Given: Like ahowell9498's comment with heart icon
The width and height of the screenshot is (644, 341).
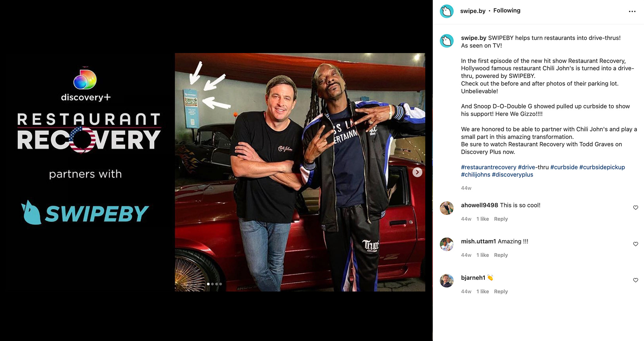Looking at the screenshot, I should 636,208.
